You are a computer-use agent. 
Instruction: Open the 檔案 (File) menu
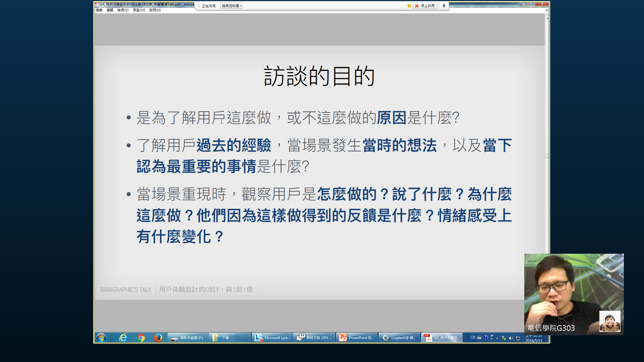click(x=99, y=10)
